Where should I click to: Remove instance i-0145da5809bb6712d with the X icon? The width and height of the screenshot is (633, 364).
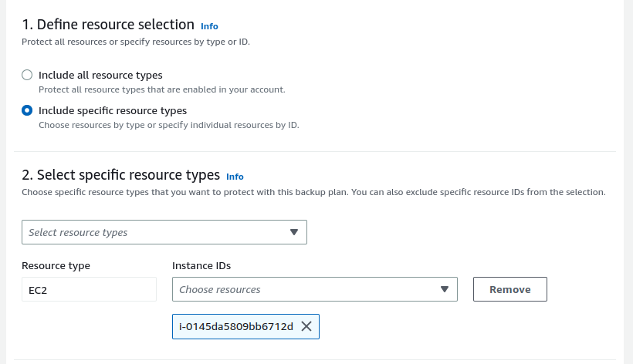pyautogui.click(x=306, y=326)
